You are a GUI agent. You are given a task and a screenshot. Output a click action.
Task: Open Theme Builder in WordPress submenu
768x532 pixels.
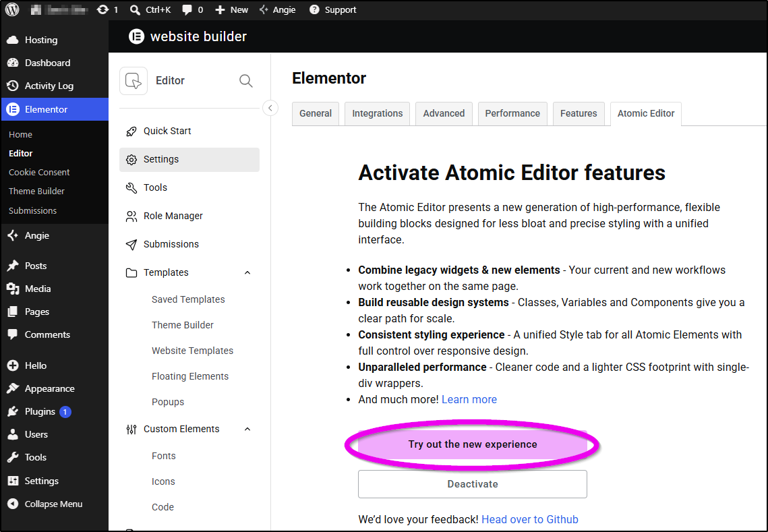tap(36, 191)
